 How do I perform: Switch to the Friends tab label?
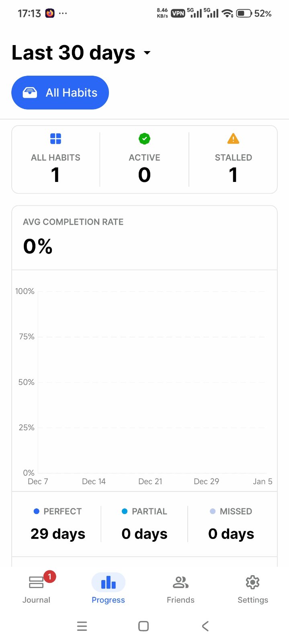(180, 600)
